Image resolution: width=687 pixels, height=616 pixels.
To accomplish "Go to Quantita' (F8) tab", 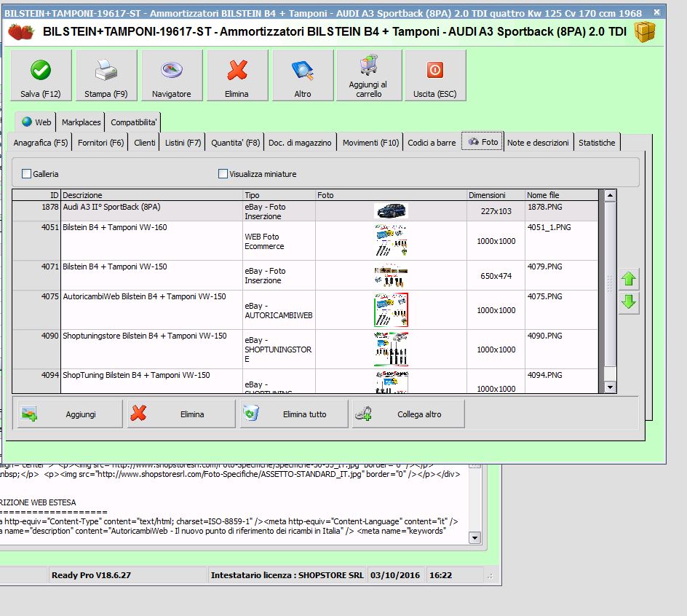I will pos(235,143).
